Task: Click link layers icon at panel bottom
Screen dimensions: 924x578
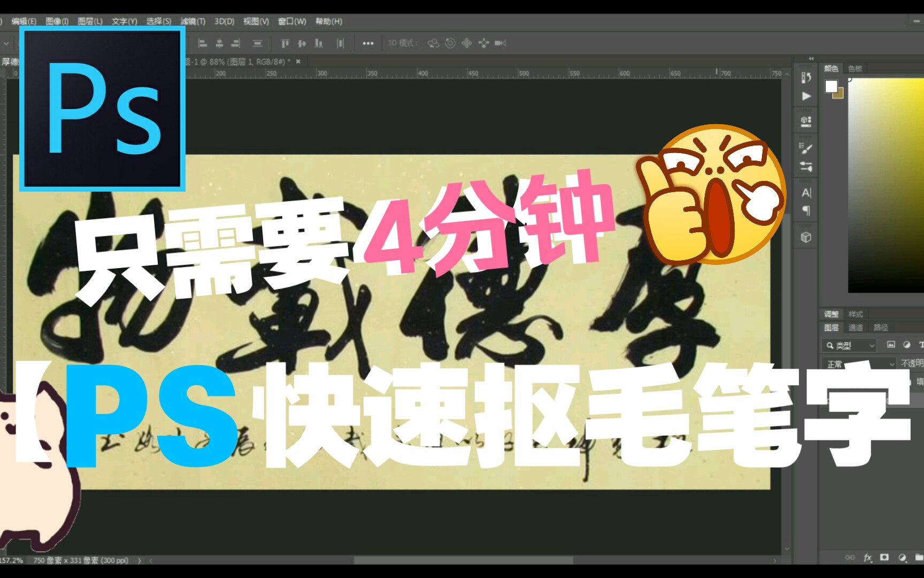Action: point(850,558)
